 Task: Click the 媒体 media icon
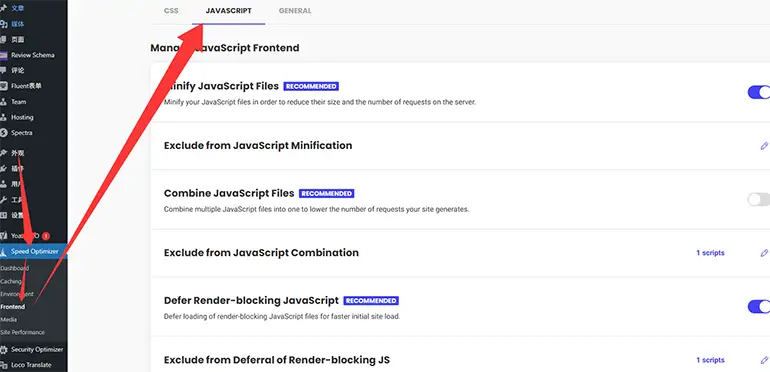[4, 24]
